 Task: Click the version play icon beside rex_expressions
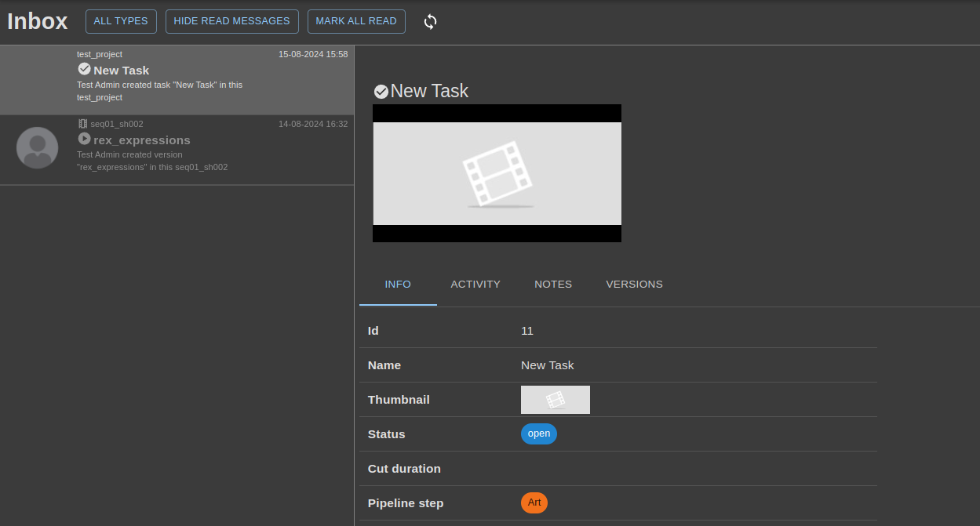tap(84, 139)
